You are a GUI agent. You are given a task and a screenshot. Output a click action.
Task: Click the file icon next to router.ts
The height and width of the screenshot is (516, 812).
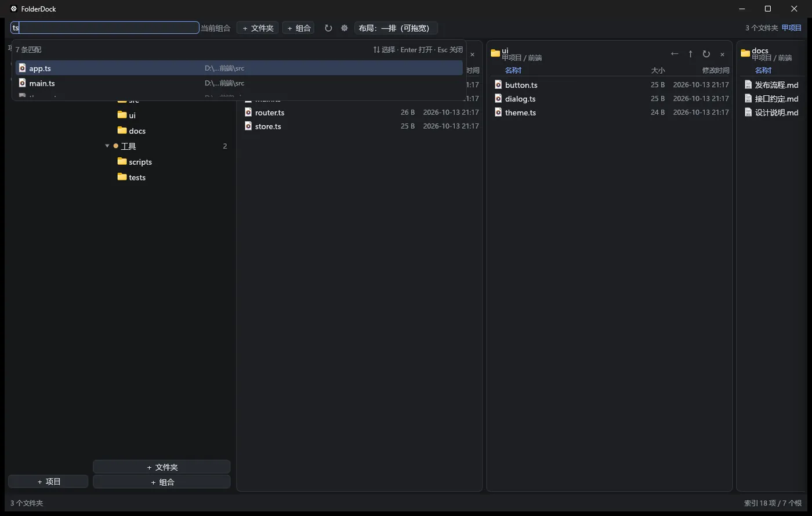(x=248, y=112)
